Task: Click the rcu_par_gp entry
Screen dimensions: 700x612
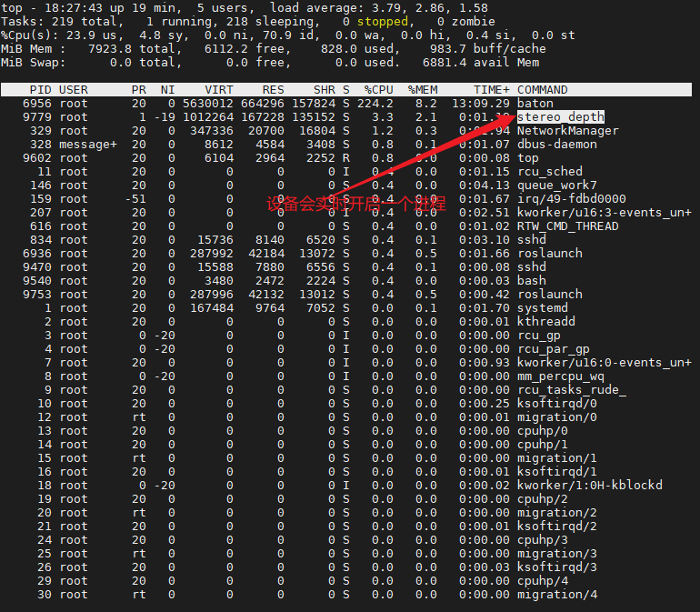Action: [x=554, y=349]
